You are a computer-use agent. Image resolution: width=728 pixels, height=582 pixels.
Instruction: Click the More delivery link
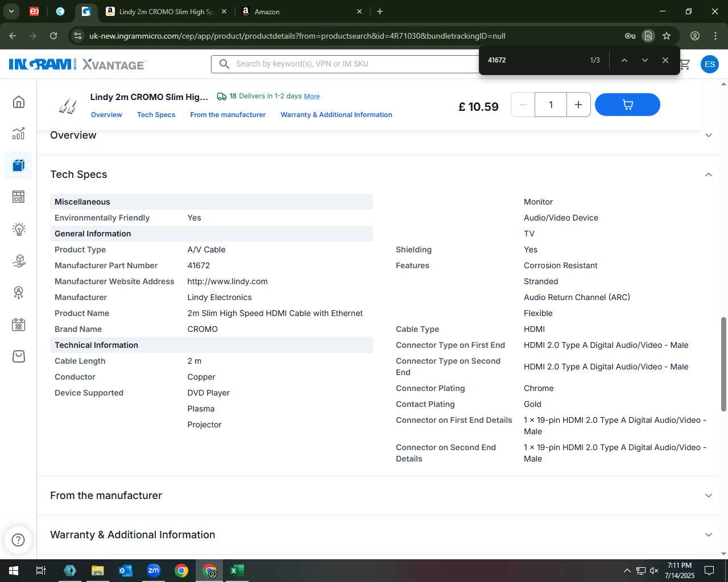point(312,96)
